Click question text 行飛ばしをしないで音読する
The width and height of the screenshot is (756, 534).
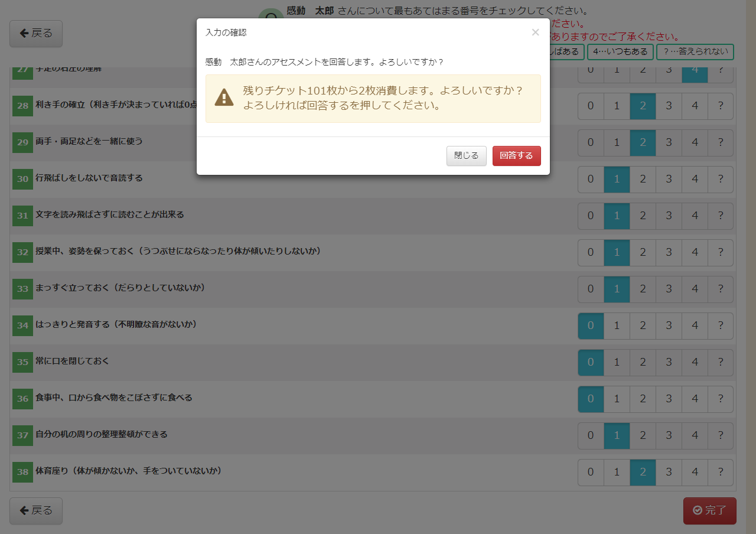point(89,178)
